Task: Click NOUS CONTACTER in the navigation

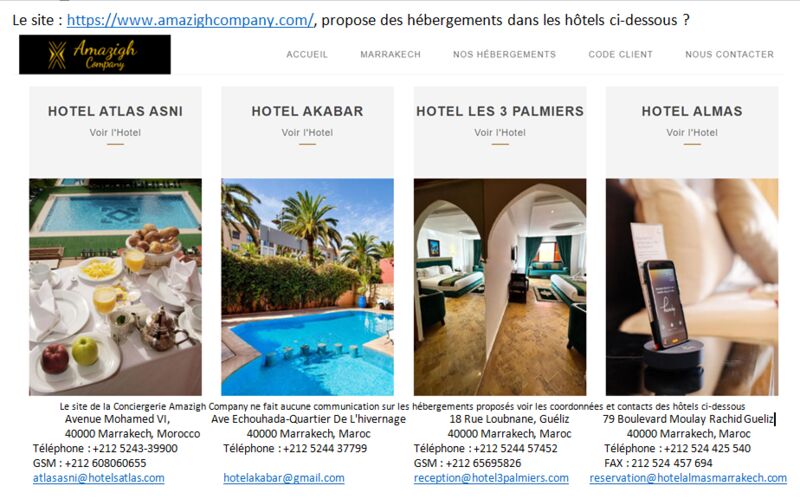Action: click(730, 54)
